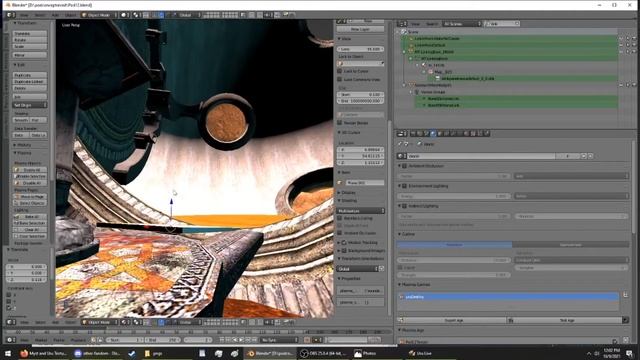
Task: Open the Select menu in 3D View header
Action: [40, 15]
